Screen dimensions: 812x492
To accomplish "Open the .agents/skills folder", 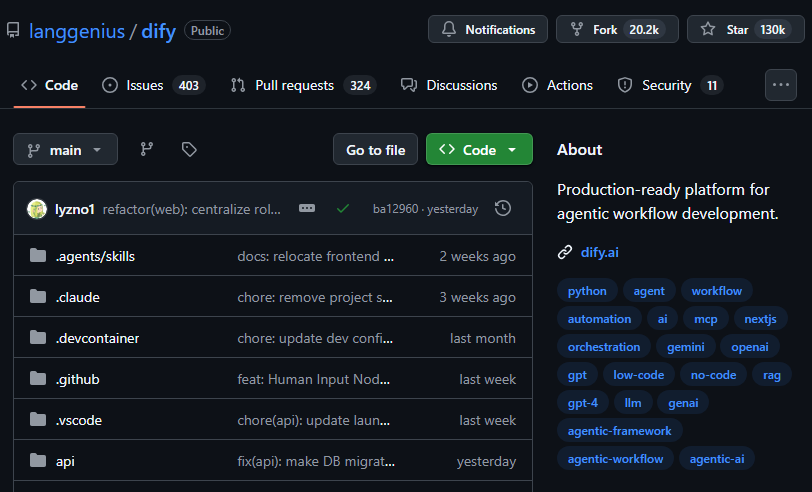I will pyautogui.click(x=95, y=256).
